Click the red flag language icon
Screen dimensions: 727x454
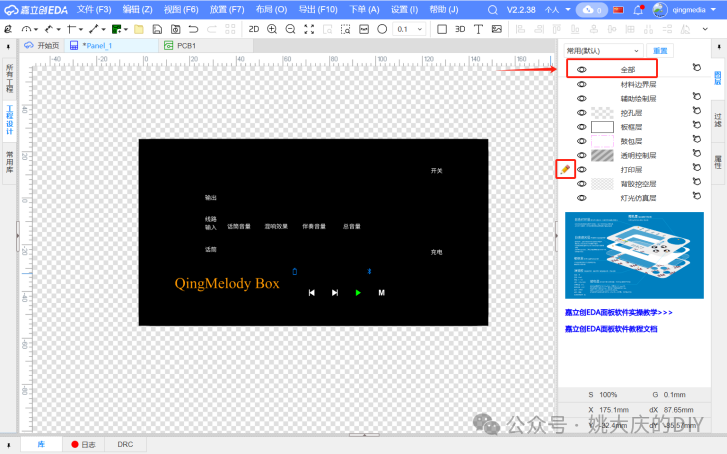click(x=619, y=10)
